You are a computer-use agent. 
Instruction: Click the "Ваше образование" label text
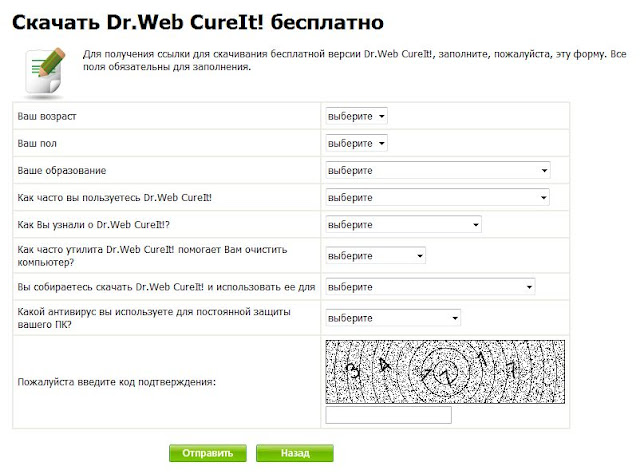coord(62,171)
